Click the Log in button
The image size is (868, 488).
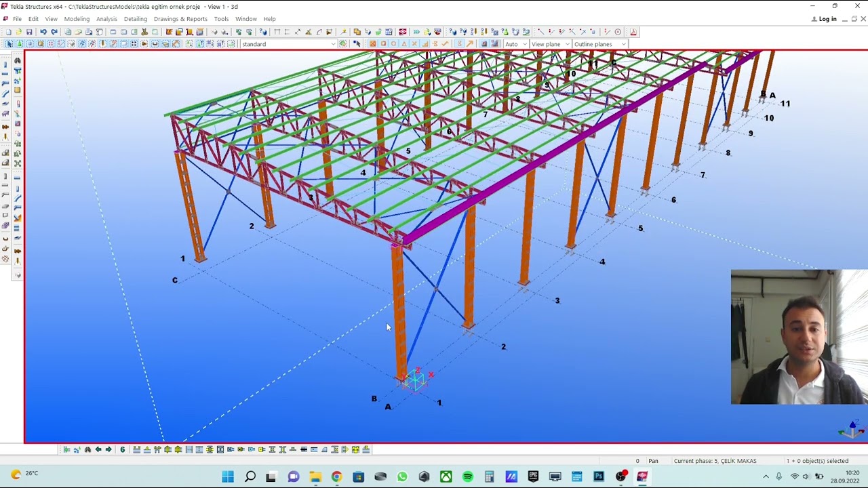(824, 19)
